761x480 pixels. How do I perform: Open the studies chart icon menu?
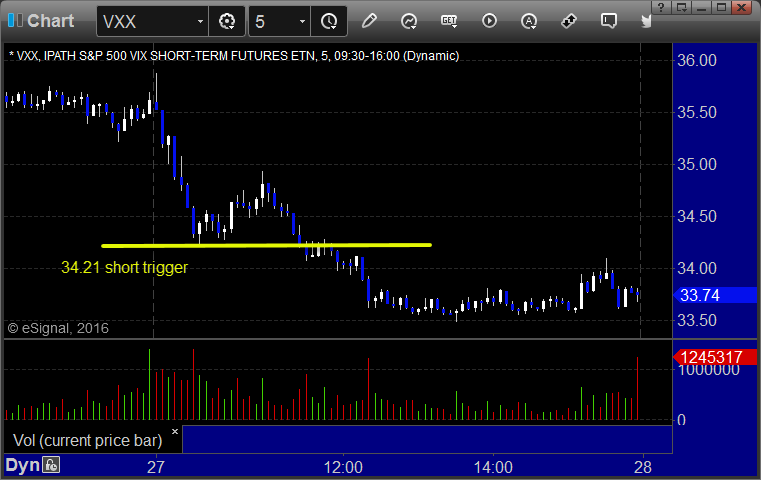point(409,21)
